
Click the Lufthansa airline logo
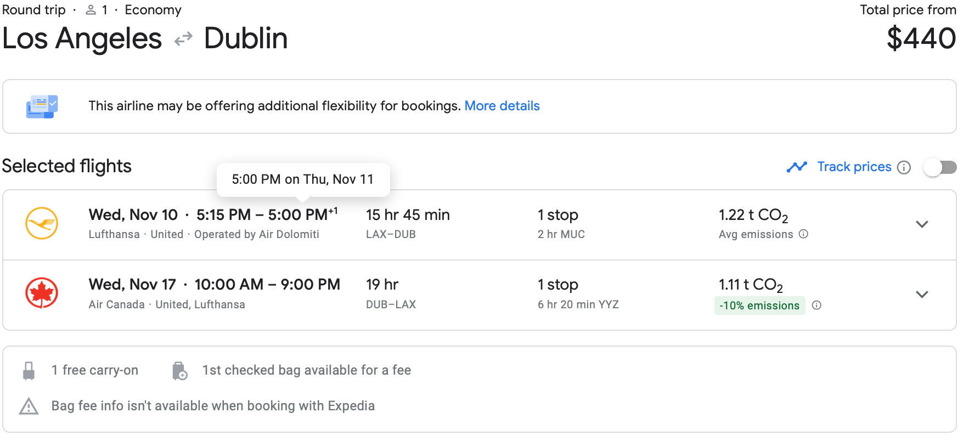(42, 223)
